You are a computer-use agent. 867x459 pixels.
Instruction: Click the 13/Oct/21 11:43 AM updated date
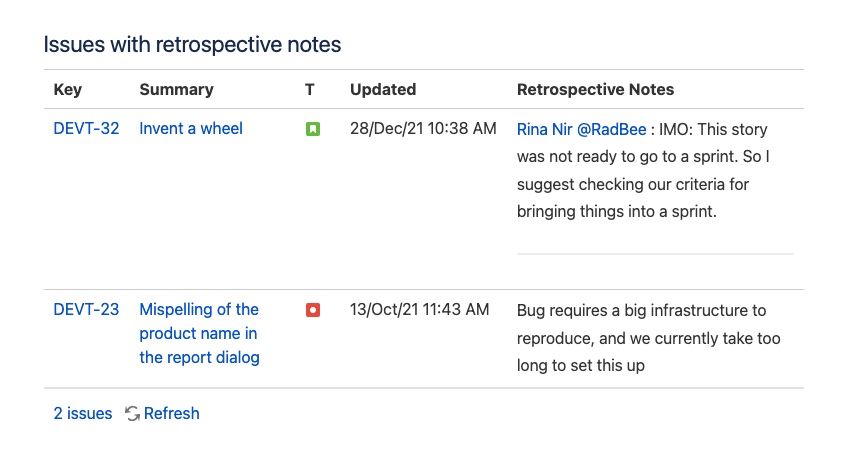(x=419, y=309)
